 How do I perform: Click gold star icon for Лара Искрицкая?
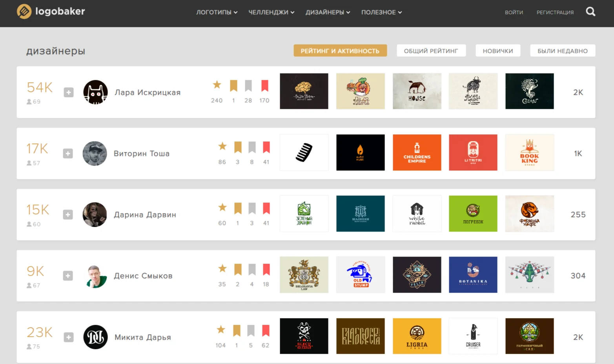pyautogui.click(x=217, y=85)
